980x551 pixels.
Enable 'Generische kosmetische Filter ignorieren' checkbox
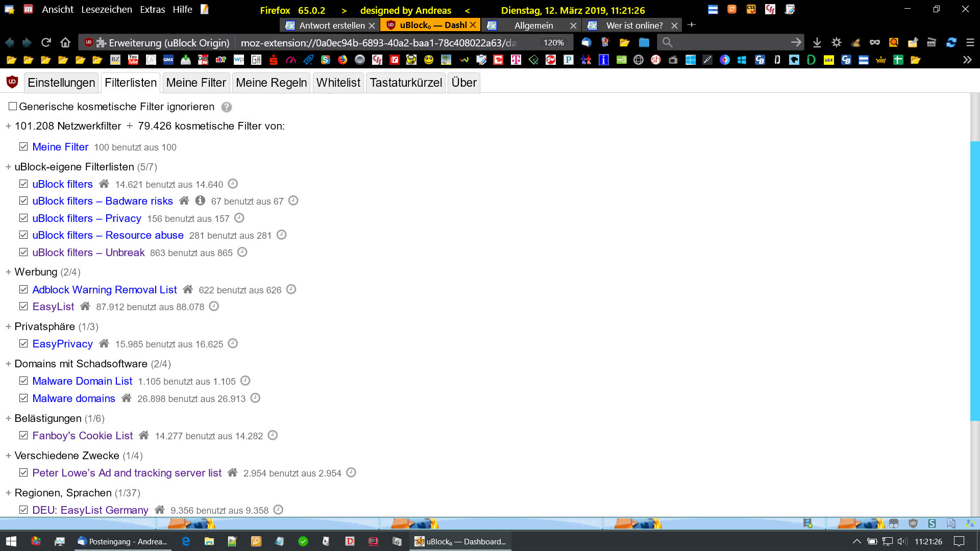tap(13, 106)
